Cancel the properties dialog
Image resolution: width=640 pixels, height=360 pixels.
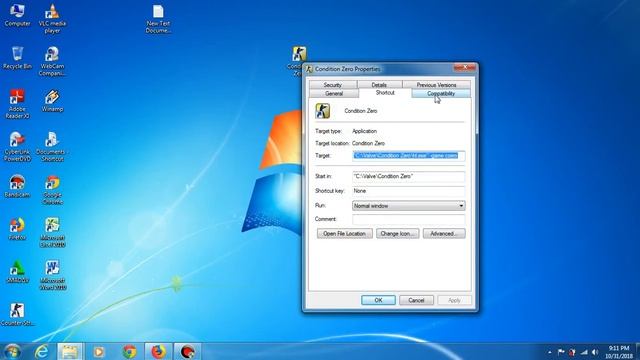click(416, 300)
